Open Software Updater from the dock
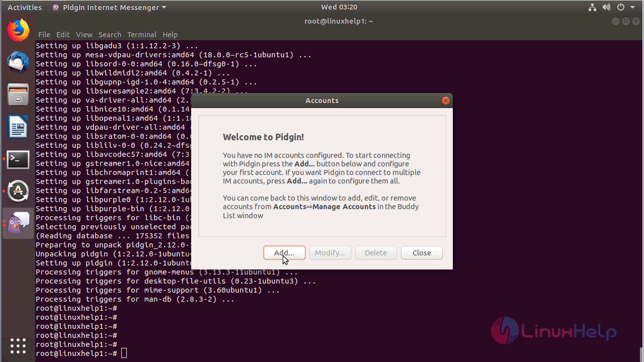Image resolution: width=644 pixels, height=362 pixels. (x=18, y=191)
